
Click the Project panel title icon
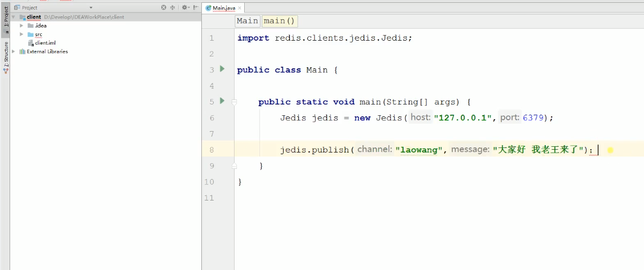pyautogui.click(x=17, y=7)
